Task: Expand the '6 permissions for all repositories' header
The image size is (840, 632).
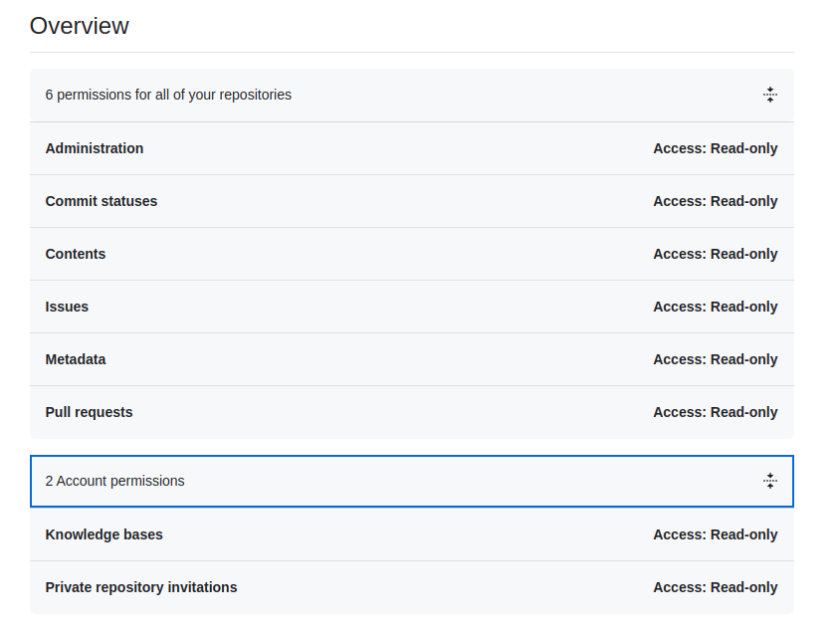Action: click(x=168, y=96)
